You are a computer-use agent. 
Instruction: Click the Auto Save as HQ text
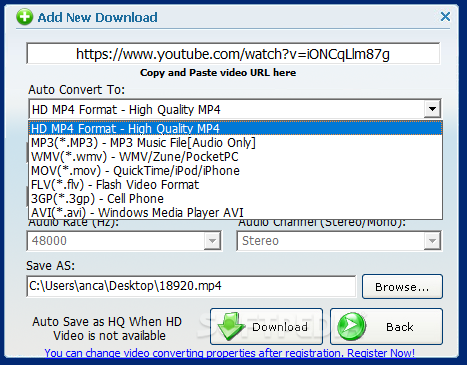107,328
